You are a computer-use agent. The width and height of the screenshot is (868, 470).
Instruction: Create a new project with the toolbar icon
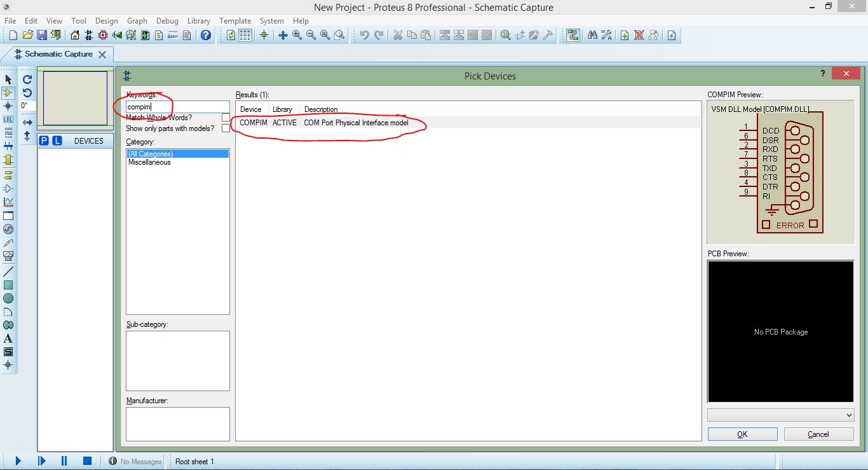(13, 35)
